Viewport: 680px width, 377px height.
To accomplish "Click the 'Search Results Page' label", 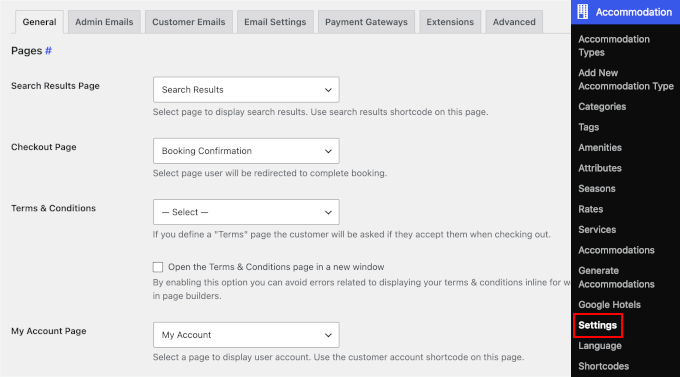I will (55, 86).
